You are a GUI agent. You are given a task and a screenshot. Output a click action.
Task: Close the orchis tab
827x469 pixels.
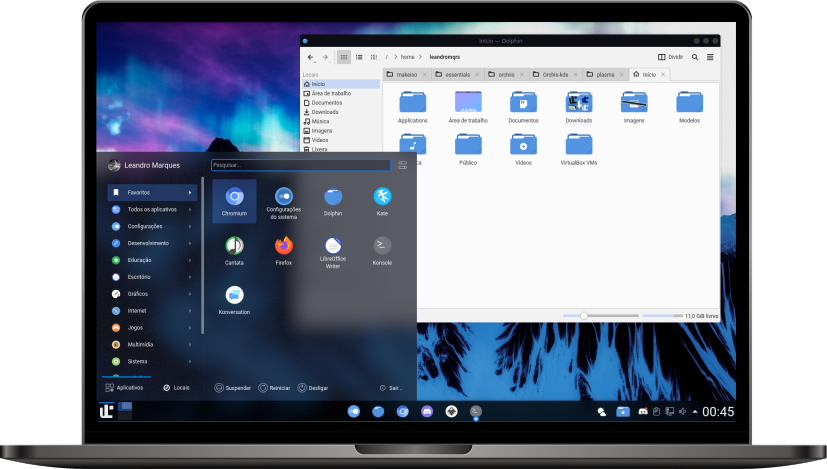click(x=522, y=74)
